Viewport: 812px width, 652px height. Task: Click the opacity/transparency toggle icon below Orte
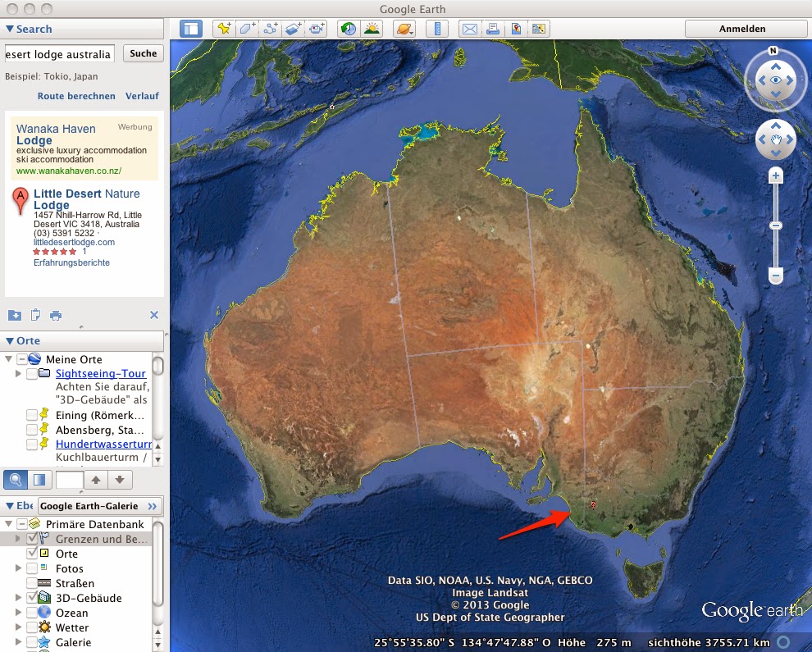39,480
